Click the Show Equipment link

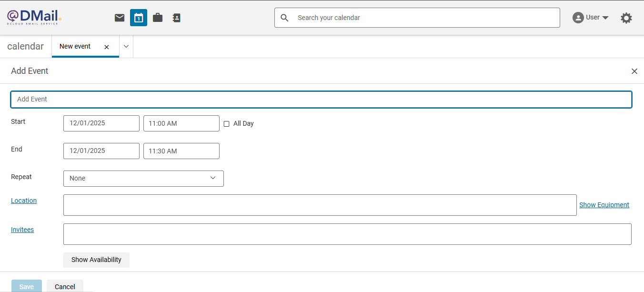coord(604,205)
